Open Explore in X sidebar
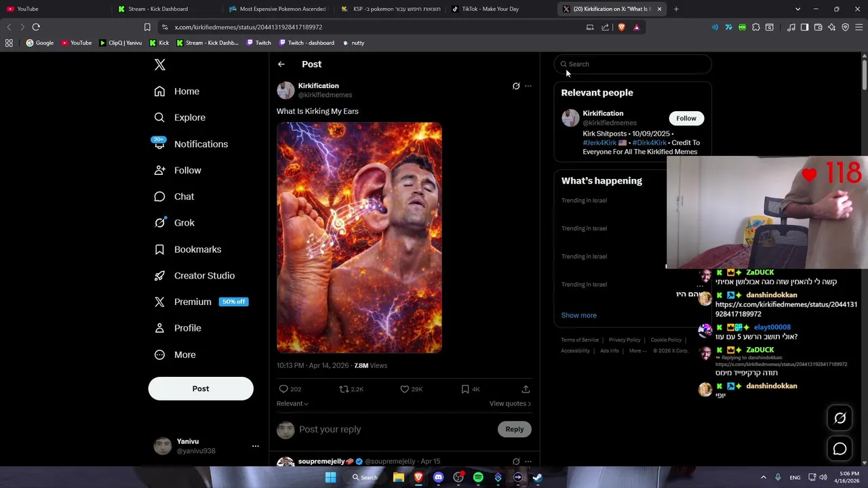Viewport: 868px width, 488px height. [x=180, y=117]
